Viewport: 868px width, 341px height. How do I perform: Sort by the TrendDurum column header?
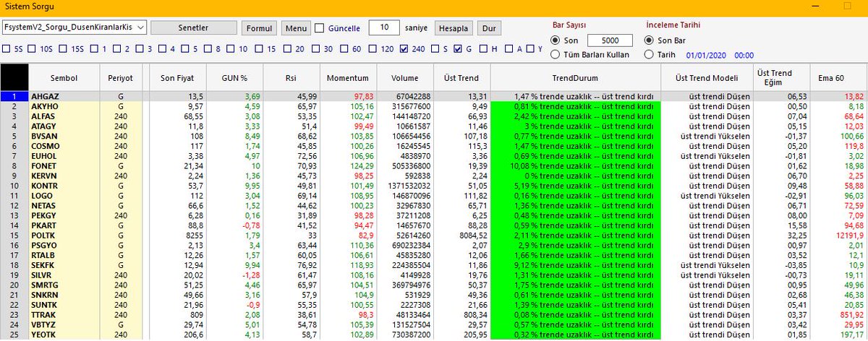coord(575,77)
